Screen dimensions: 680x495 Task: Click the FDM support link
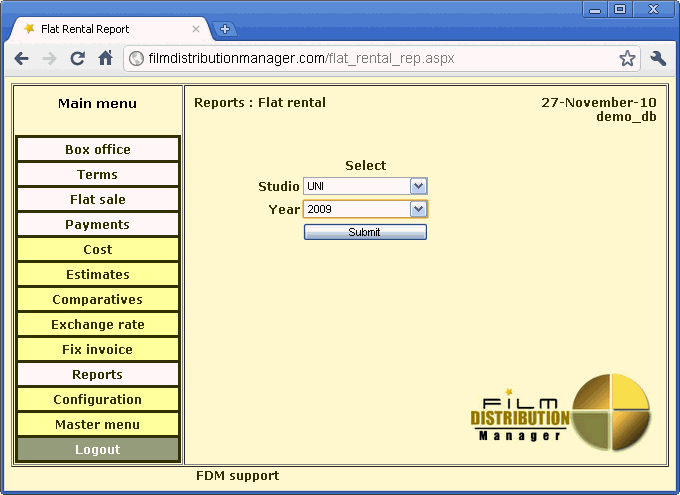(237, 476)
